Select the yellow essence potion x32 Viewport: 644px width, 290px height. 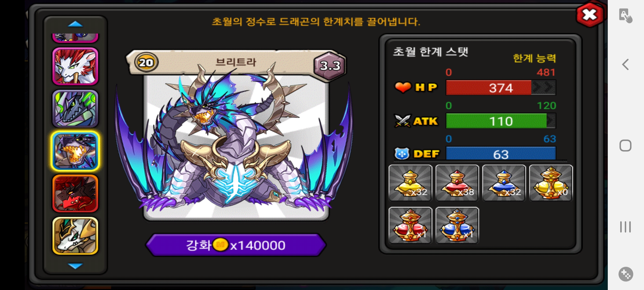click(x=410, y=183)
